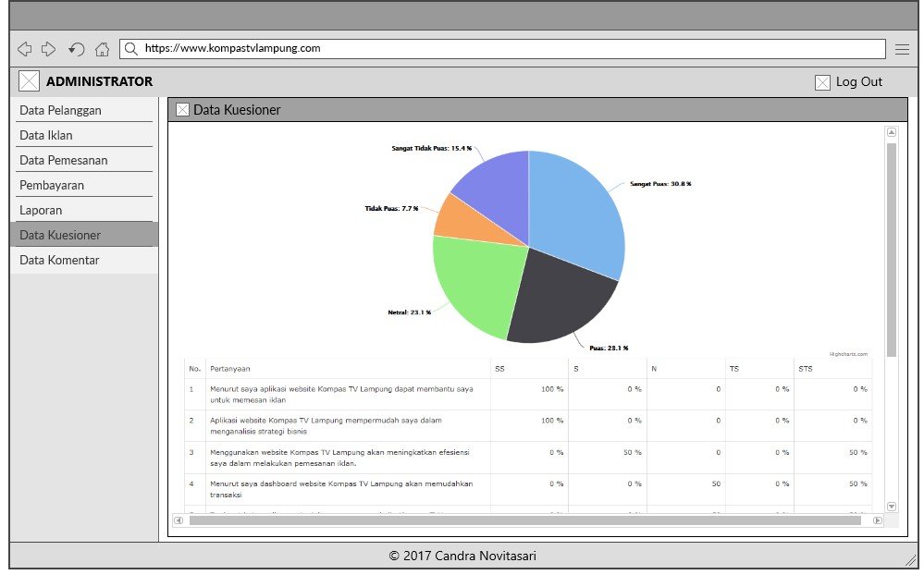Click the browser forward arrow
Viewport: 924px width, 575px height.
coord(49,49)
